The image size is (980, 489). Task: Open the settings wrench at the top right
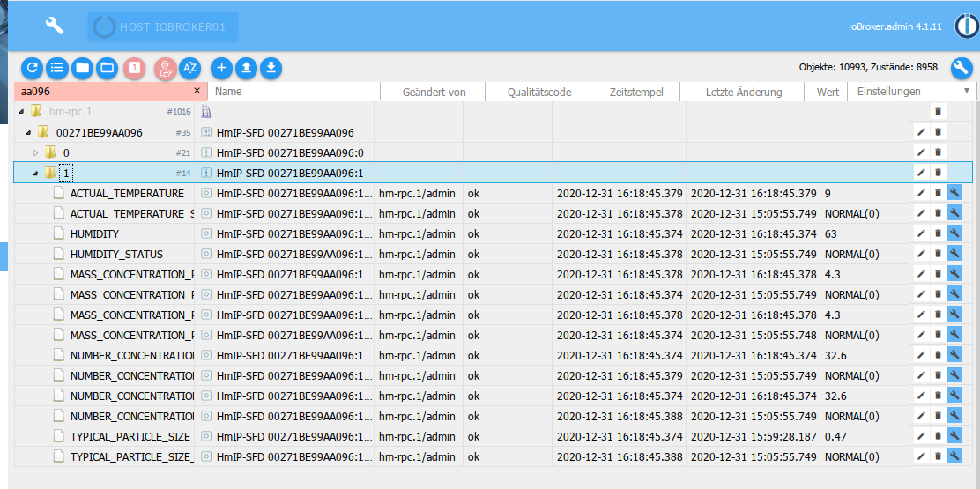click(961, 69)
